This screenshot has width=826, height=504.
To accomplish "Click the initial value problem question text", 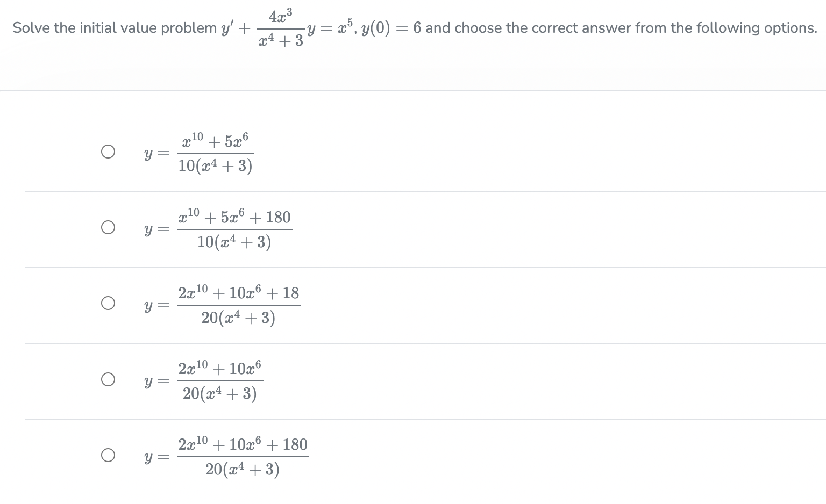I will click(x=108, y=27).
